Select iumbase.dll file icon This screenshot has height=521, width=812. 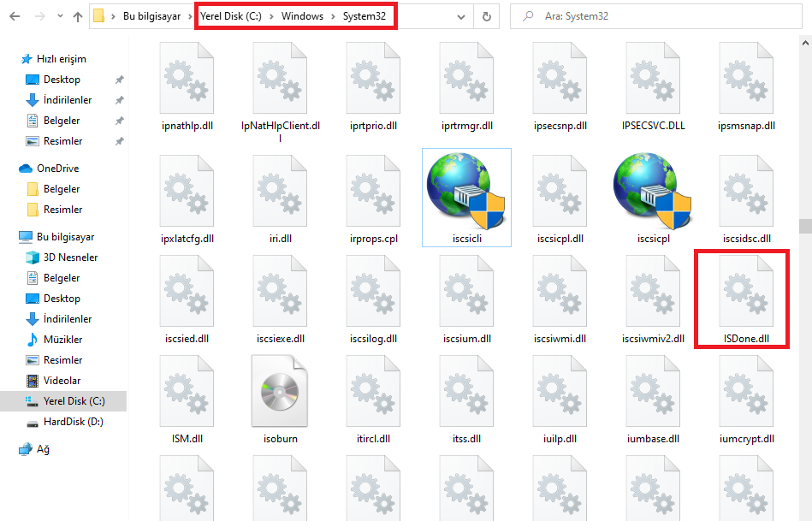[653, 391]
